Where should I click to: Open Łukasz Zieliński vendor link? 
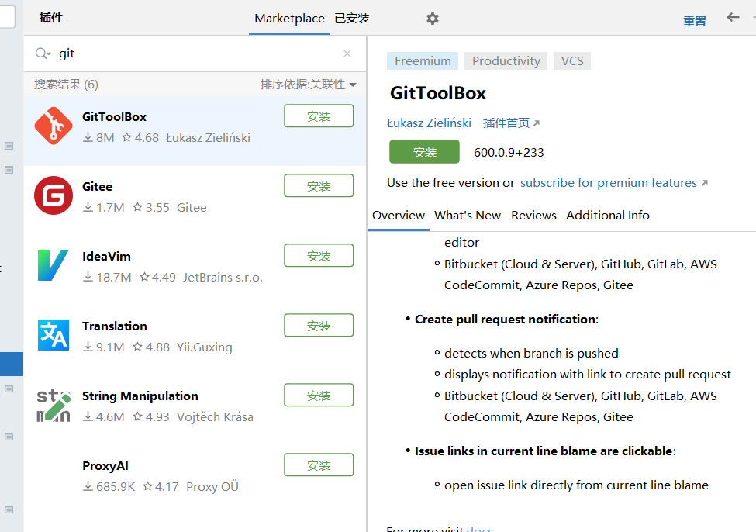click(x=429, y=123)
